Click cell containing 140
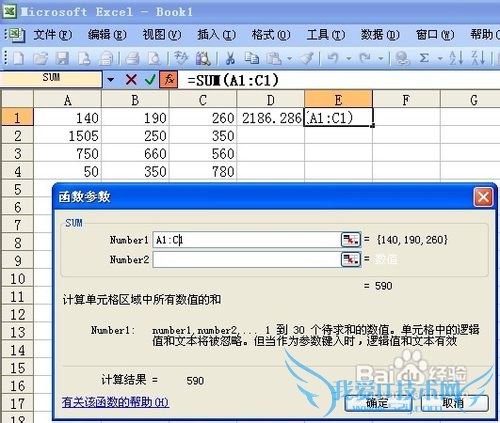The width and height of the screenshot is (500, 423). point(68,118)
